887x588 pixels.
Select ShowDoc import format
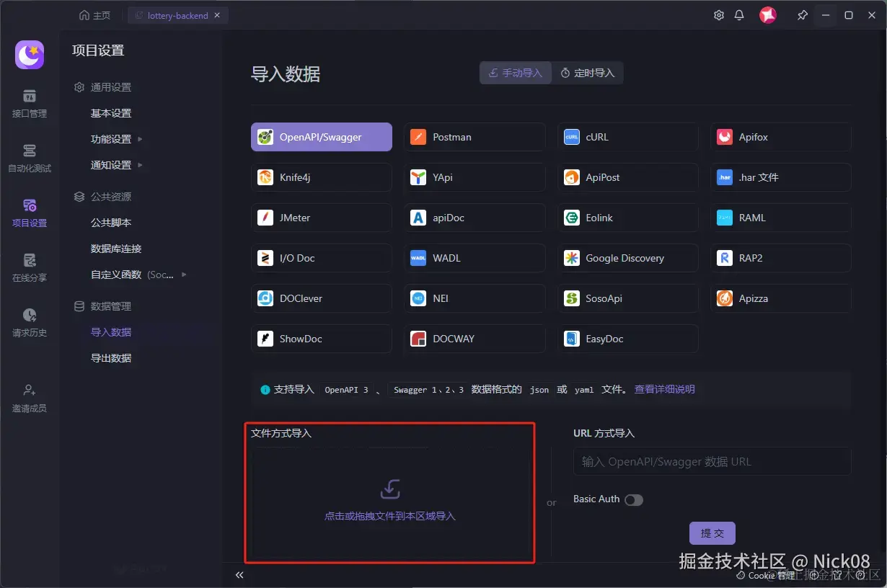pyautogui.click(x=322, y=339)
